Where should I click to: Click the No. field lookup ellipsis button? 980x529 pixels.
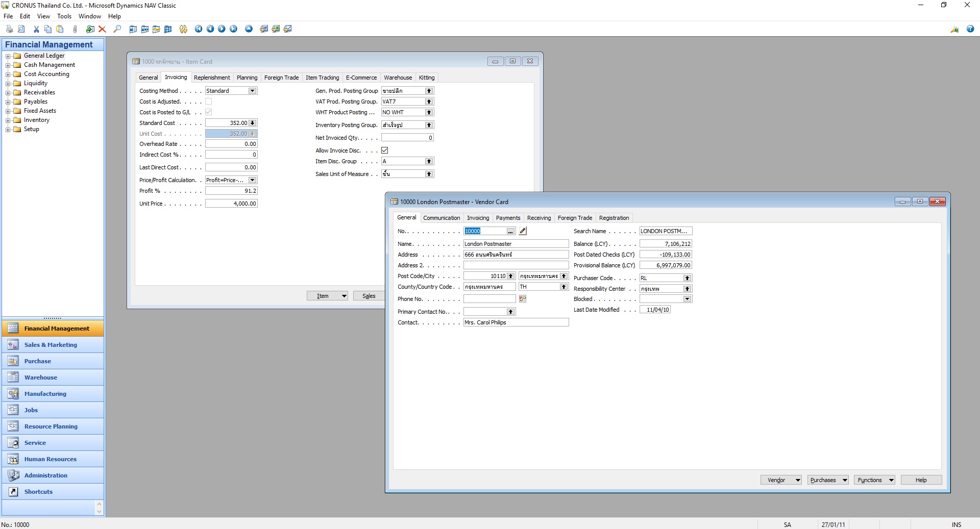[x=511, y=231]
